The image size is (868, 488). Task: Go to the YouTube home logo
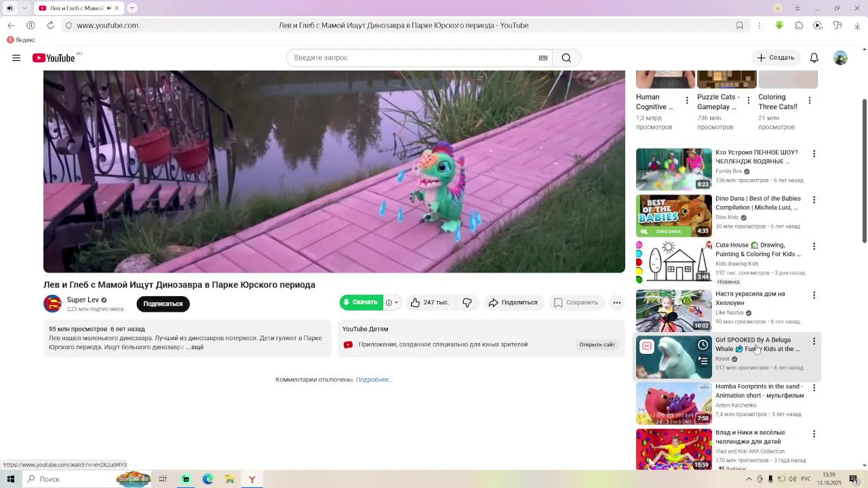click(x=54, y=58)
